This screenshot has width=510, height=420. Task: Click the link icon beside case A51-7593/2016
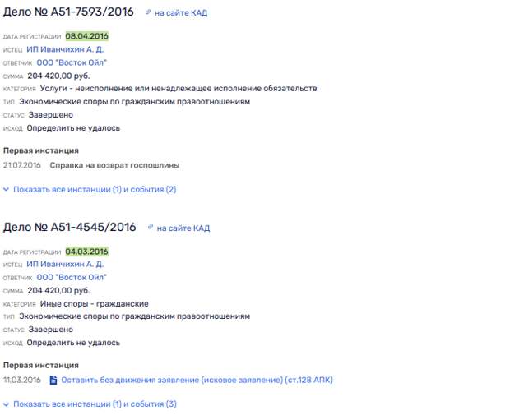(148, 12)
